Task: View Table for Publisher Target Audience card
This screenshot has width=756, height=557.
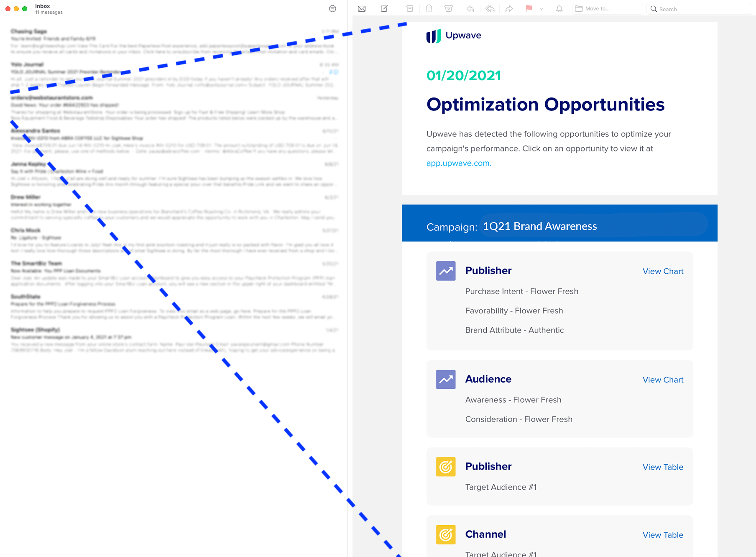Action: [x=663, y=467]
